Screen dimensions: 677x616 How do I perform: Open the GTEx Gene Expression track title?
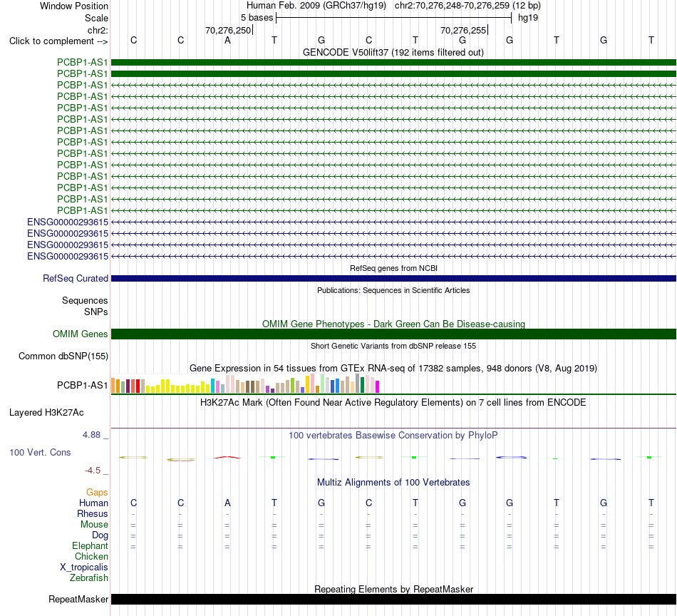click(393, 368)
